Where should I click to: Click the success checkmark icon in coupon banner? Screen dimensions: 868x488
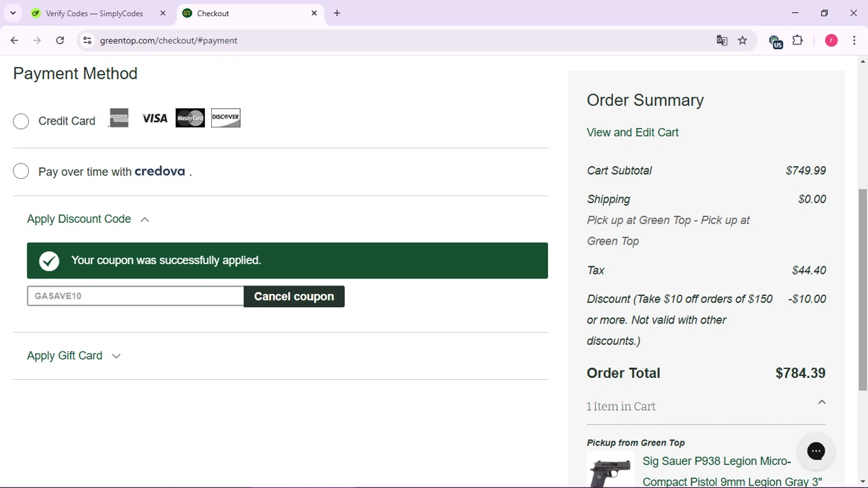(x=49, y=261)
